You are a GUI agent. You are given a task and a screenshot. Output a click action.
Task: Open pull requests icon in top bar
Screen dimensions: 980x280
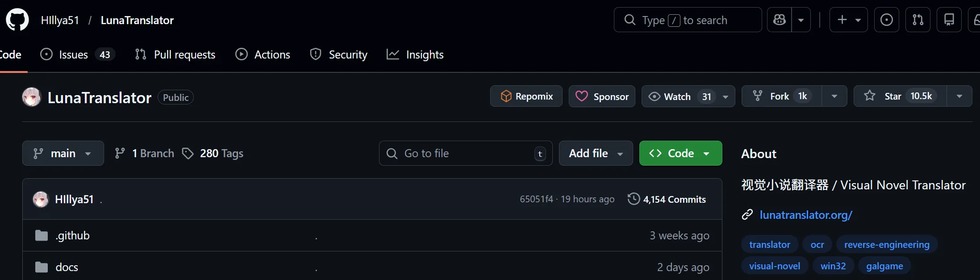[917, 20]
